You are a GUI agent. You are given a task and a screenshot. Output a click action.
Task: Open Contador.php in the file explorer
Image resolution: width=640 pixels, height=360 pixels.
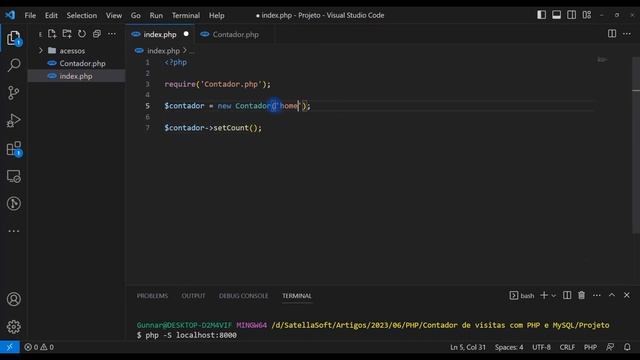pyautogui.click(x=77, y=63)
